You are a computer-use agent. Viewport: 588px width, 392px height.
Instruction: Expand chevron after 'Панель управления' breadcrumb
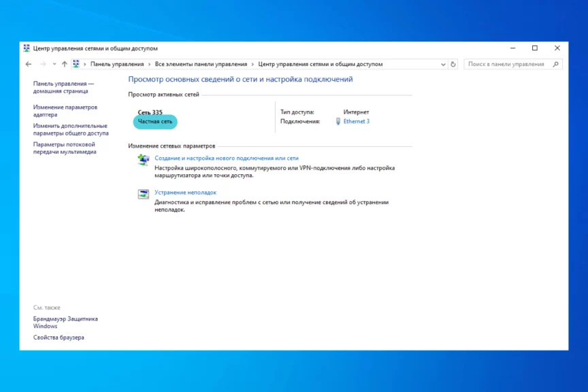pos(150,64)
